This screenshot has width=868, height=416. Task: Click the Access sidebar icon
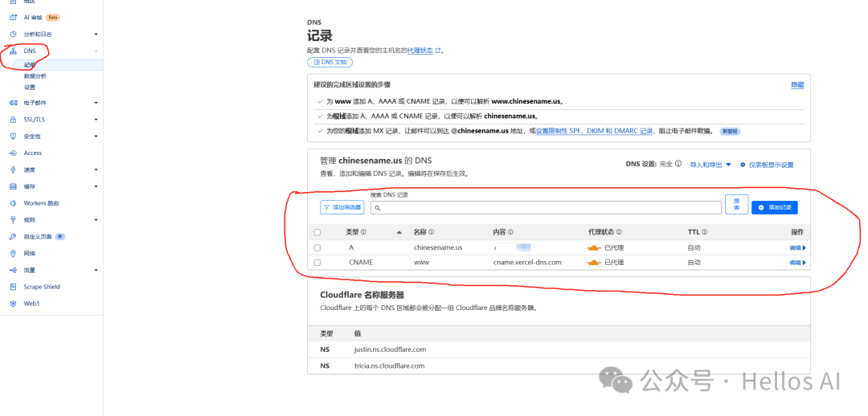coord(14,153)
